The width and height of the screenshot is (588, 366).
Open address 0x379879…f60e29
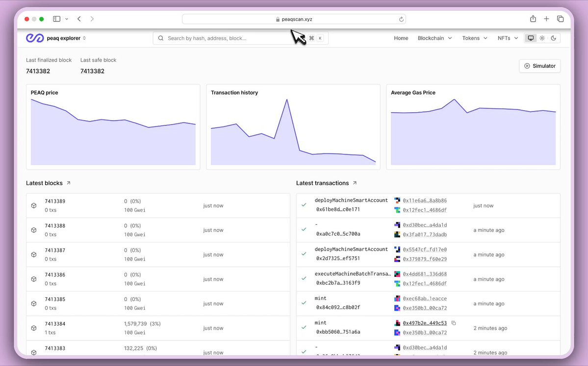tap(425, 259)
